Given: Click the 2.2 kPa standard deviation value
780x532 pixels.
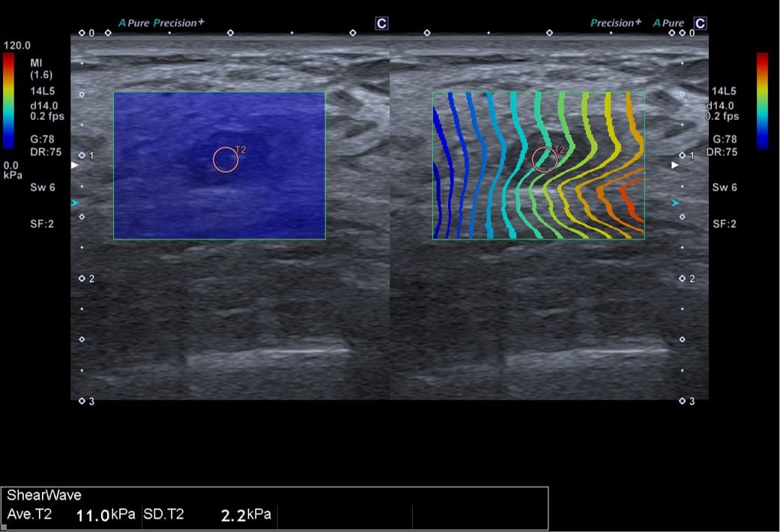Looking at the screenshot, I should point(246,515).
